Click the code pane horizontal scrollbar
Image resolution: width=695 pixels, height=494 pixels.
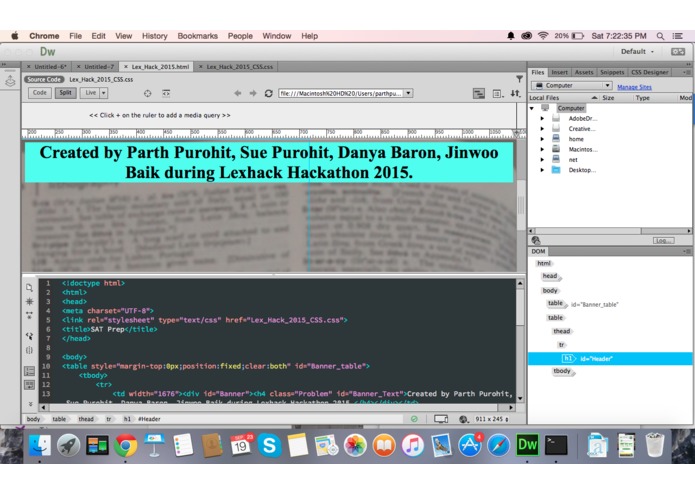point(277,407)
